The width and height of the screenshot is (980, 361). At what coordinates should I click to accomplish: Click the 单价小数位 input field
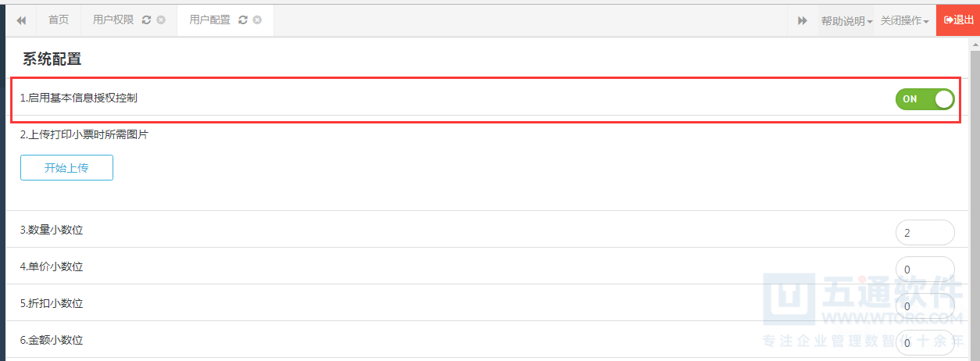click(x=925, y=270)
